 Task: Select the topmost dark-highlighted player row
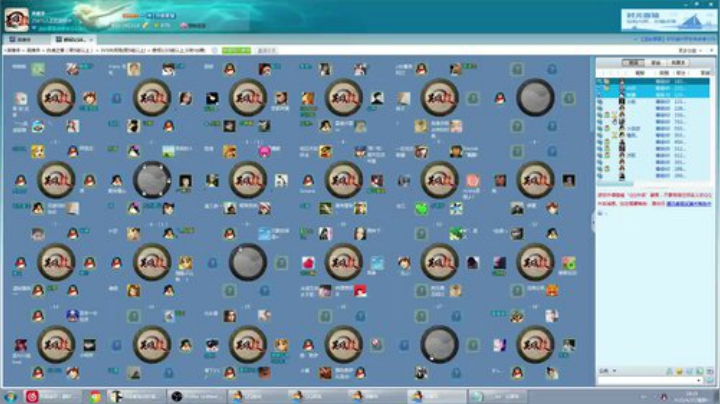pos(652,81)
